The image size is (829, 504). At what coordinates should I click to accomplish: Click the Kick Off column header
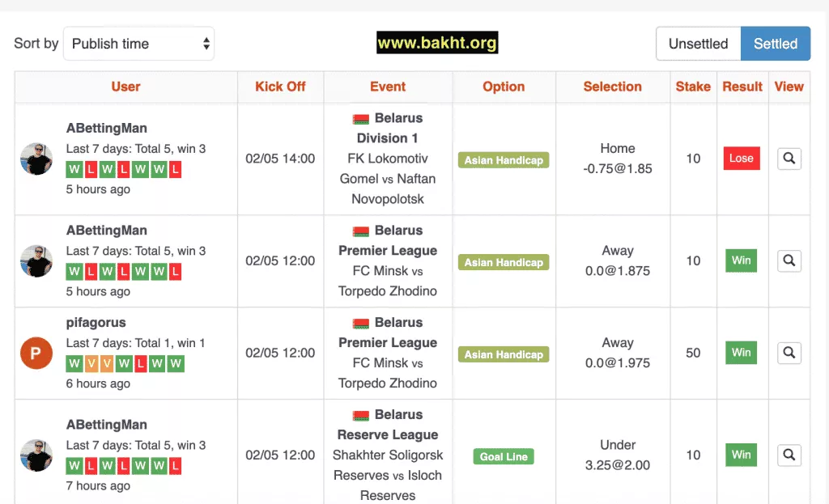pyautogui.click(x=280, y=87)
